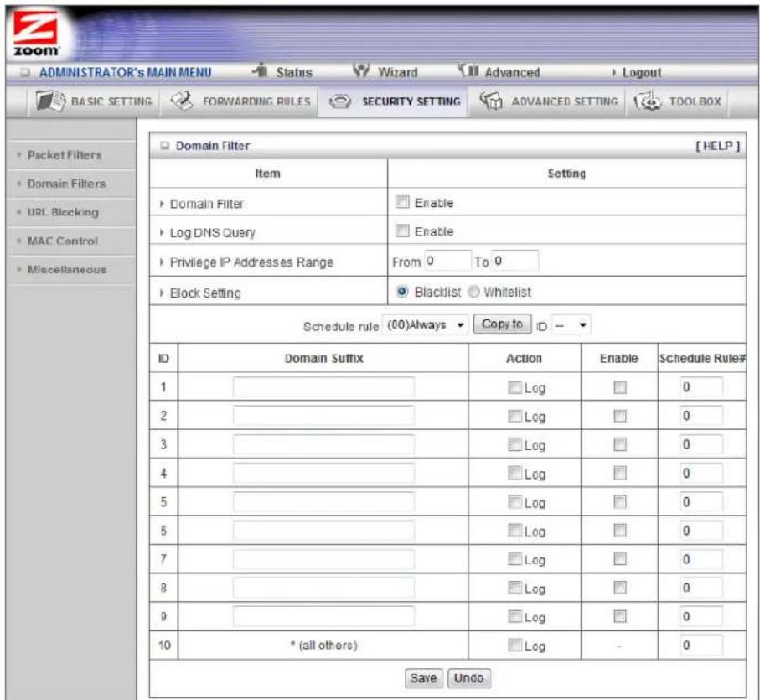This screenshot has height=700, width=760.
Task: Open Packet Filters in the sidebar
Action: [65, 155]
